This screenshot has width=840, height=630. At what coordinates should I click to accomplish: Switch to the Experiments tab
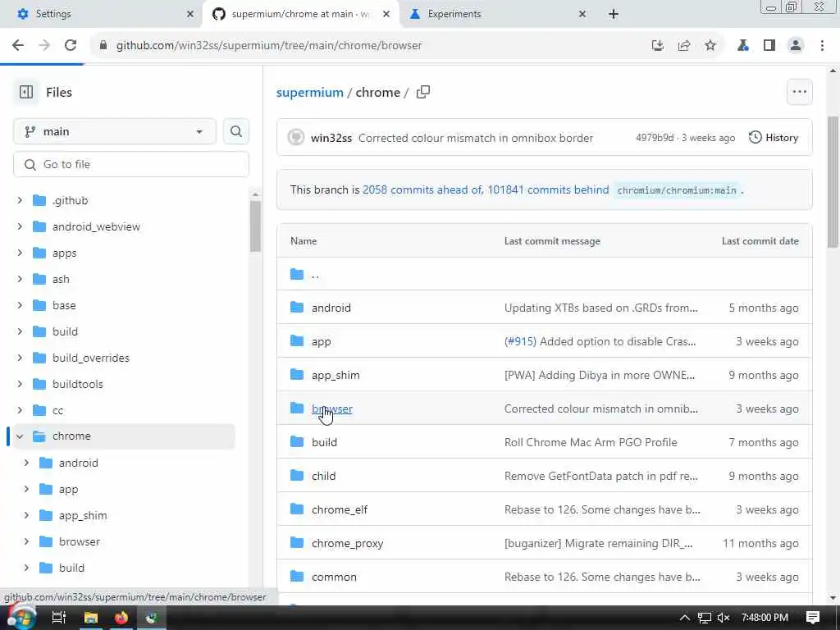(497, 14)
